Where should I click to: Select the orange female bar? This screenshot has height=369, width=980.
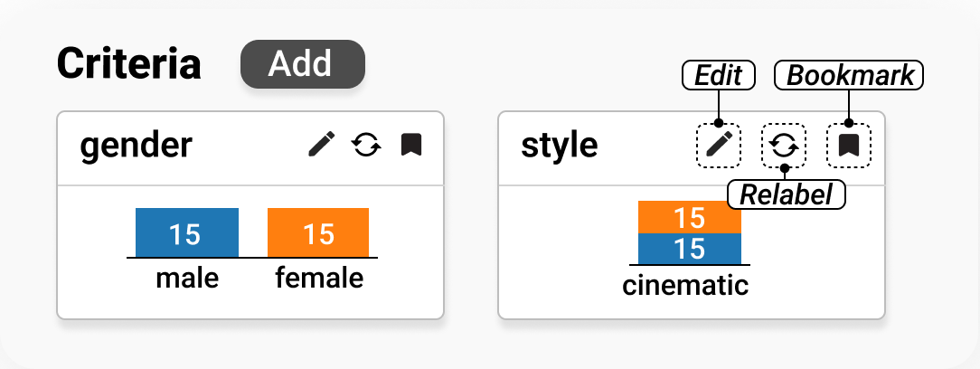[318, 232]
